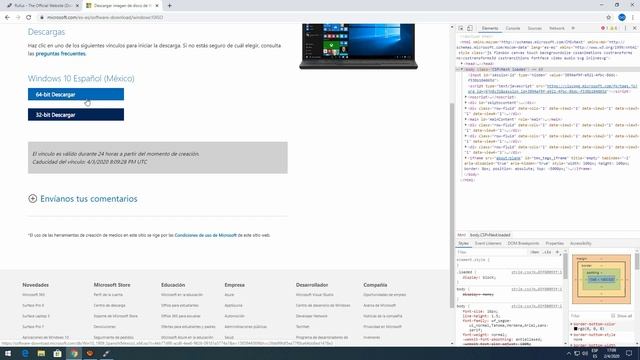Click the browser back arrow
The height and width of the screenshot is (360, 640).
coord(7,18)
